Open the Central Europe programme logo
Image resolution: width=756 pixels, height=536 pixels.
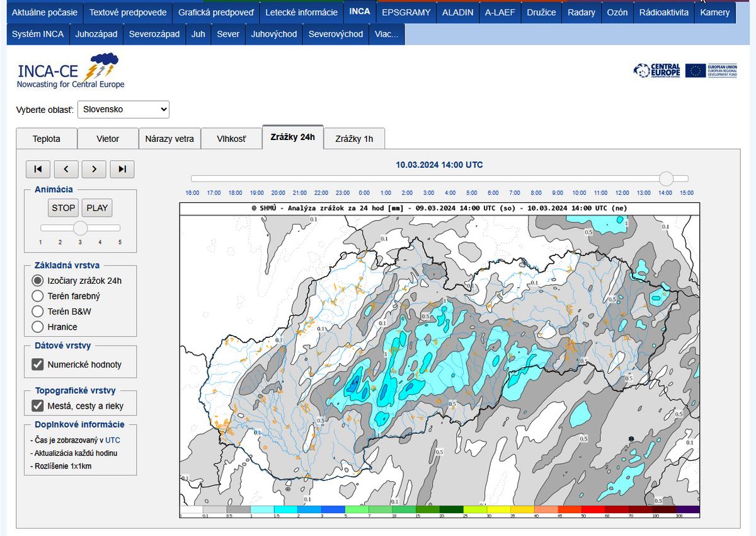(657, 71)
